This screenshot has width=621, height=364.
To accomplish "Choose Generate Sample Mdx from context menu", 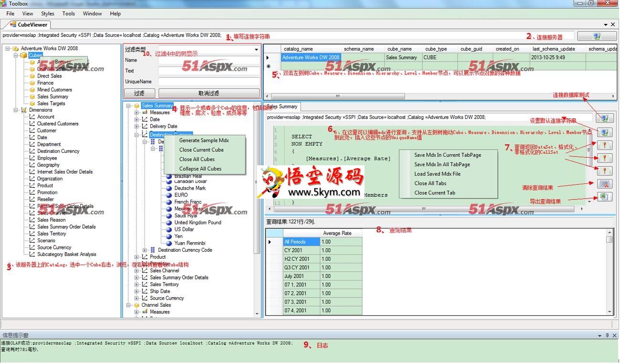I will 204,140.
